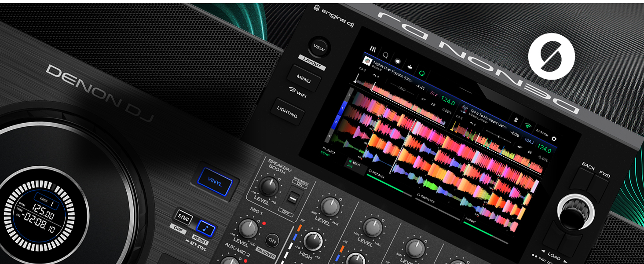Click the HIGH EQ knob
This screenshot has width=644, height=264.
click(313, 241)
